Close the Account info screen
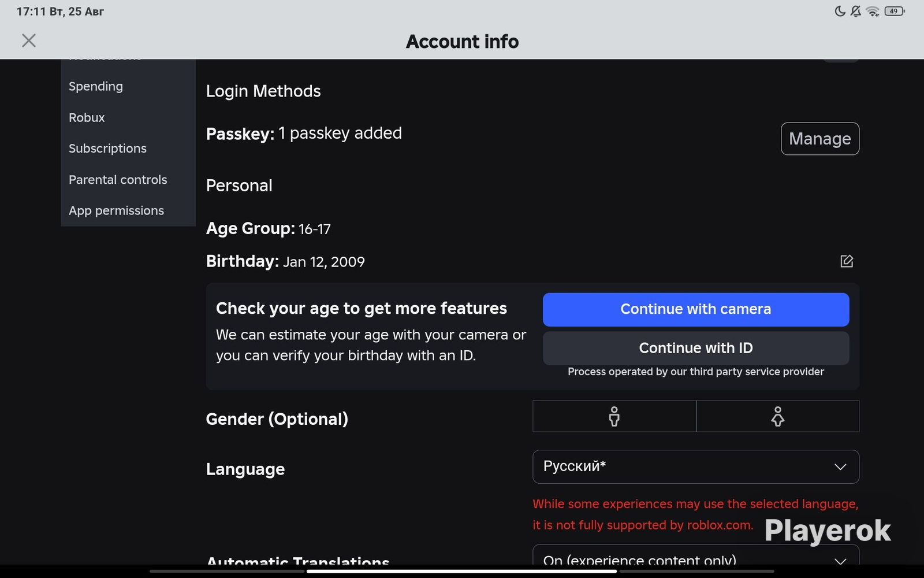This screenshot has height=578, width=924. click(x=28, y=40)
